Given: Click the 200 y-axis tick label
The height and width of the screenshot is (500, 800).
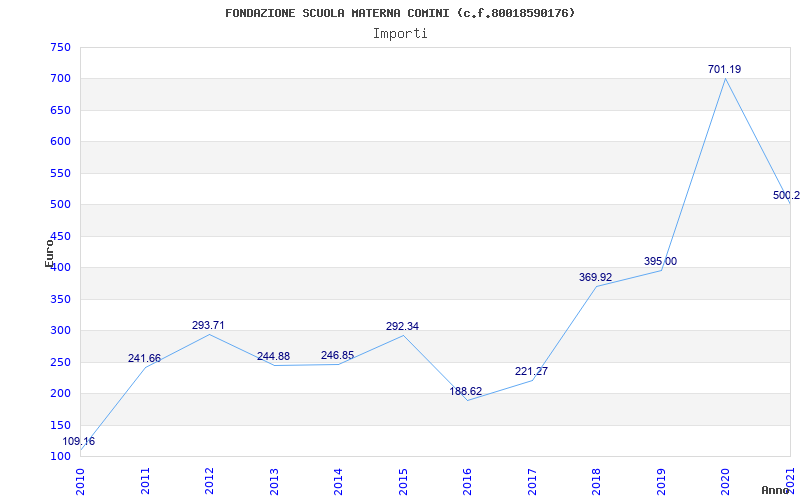Looking at the screenshot, I should 60,394.
